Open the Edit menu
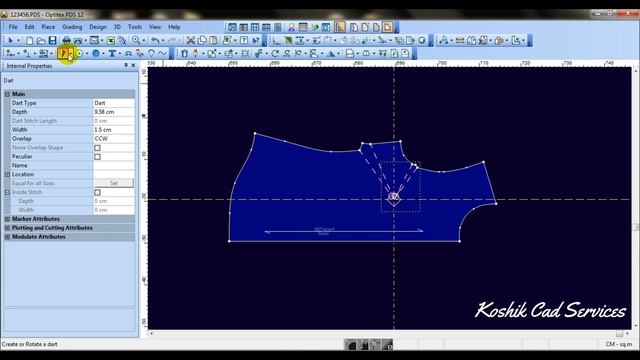Screen dimensions: 640x360 29,27
